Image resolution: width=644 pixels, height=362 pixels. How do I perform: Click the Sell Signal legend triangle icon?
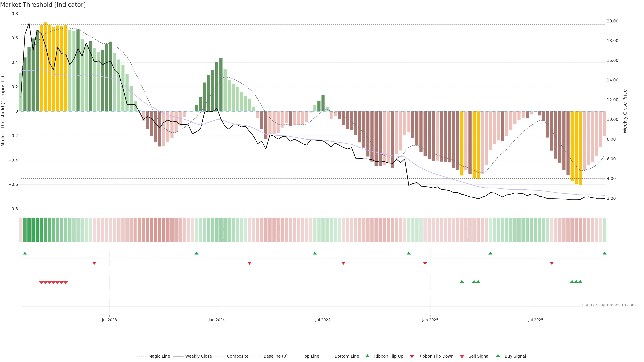coord(462,356)
